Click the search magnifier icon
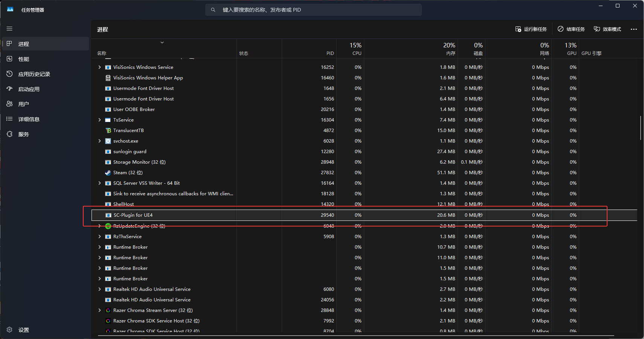Screen dimensions: 644x339 click(213, 10)
